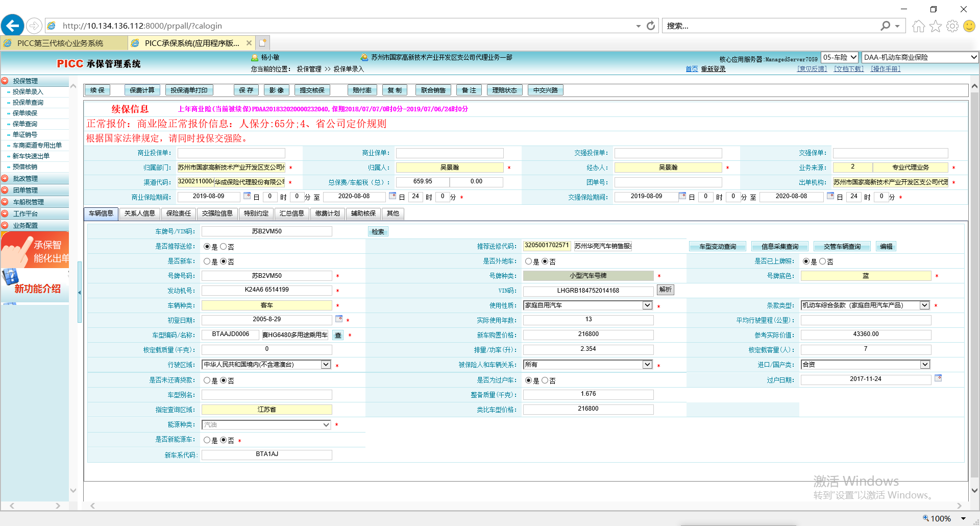Screen dimensions: 980x526
Task: Open the browser home icon
Action: pyautogui.click(x=918, y=26)
